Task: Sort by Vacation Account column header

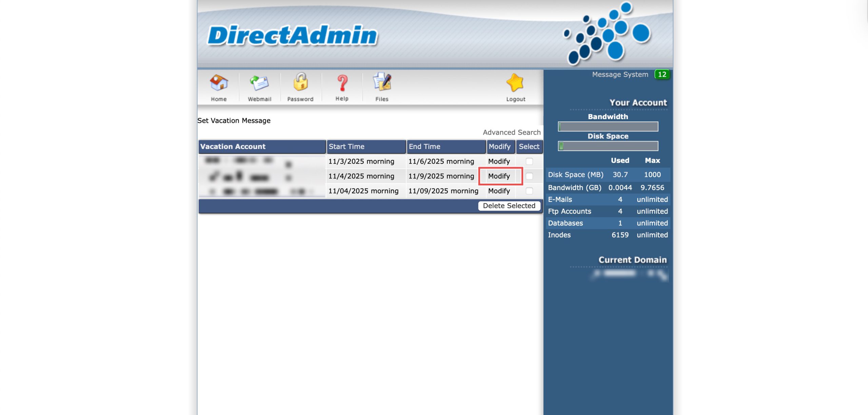Action: coord(233,147)
